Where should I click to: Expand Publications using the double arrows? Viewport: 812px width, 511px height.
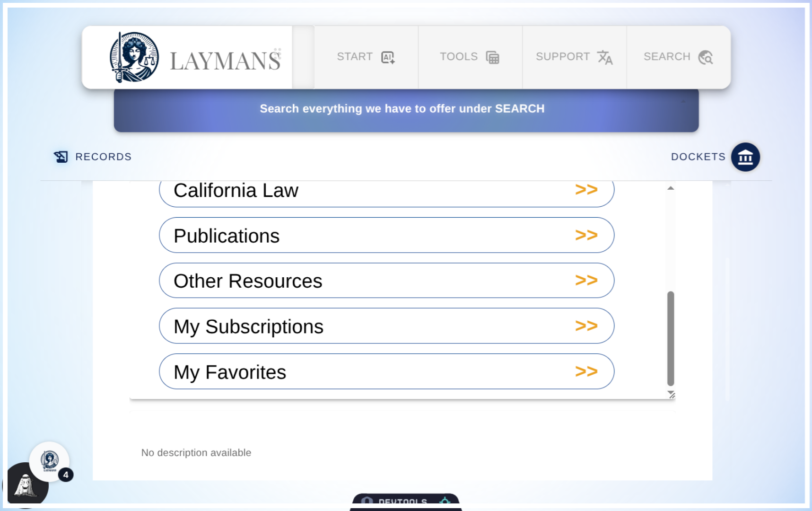(x=587, y=235)
